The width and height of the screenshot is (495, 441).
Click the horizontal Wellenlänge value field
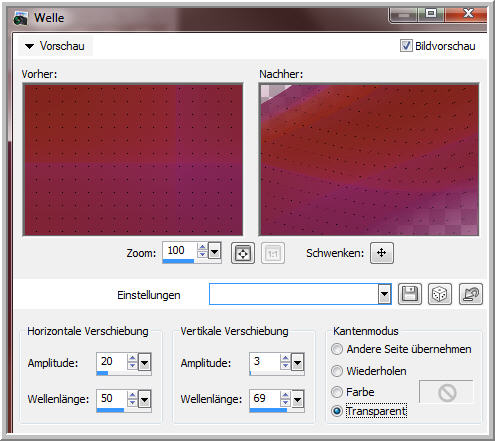click(112, 398)
